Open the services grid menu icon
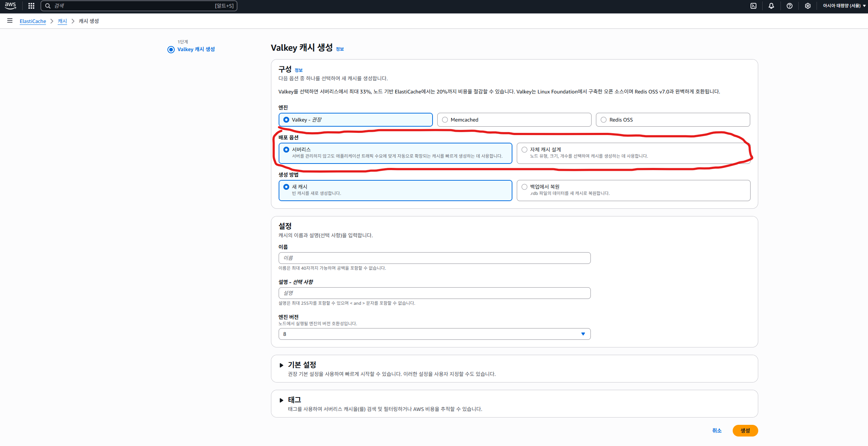The width and height of the screenshot is (868, 446). click(31, 6)
